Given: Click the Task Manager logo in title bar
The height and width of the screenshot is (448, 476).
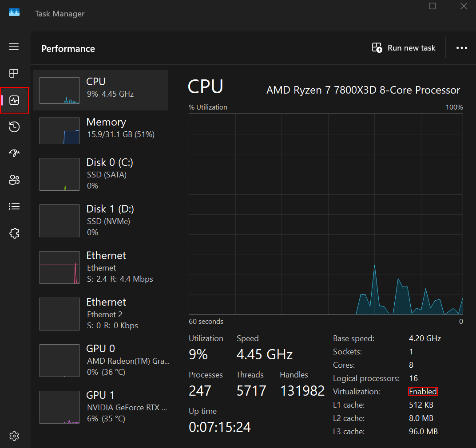Looking at the screenshot, I should coord(14,12).
